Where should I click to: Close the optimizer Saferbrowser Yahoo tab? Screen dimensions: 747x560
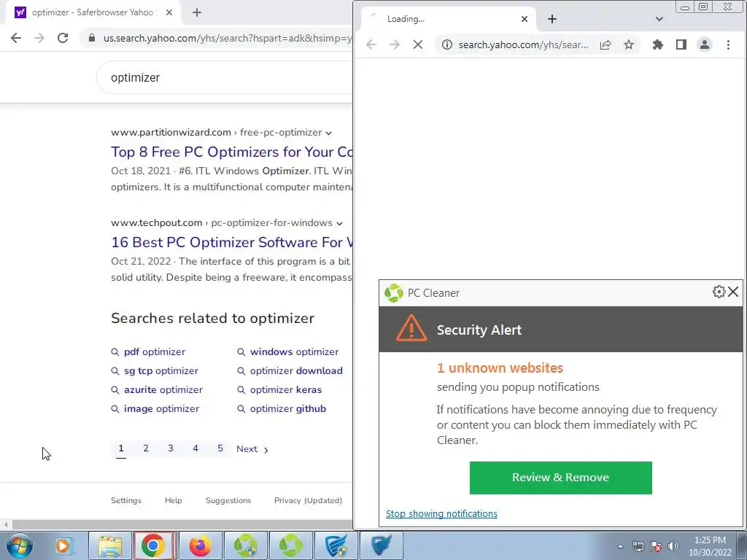169,12
